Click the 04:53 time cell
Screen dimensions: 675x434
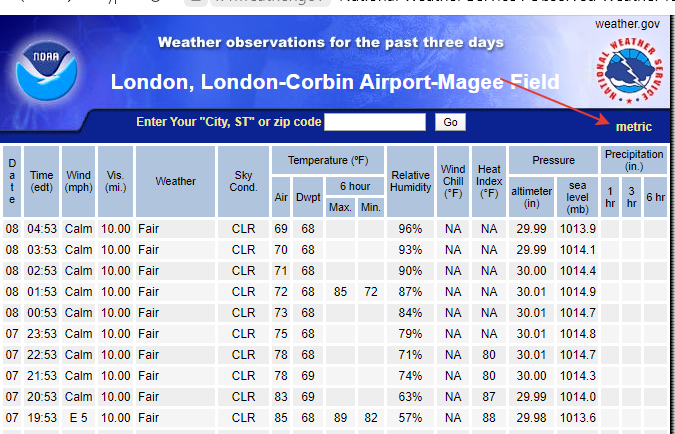click(41, 228)
